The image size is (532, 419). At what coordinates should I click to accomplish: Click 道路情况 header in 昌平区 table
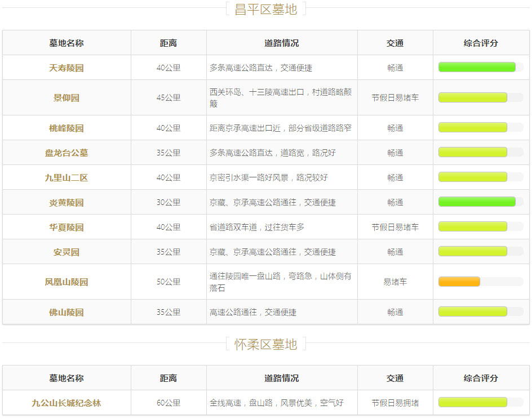pos(282,43)
